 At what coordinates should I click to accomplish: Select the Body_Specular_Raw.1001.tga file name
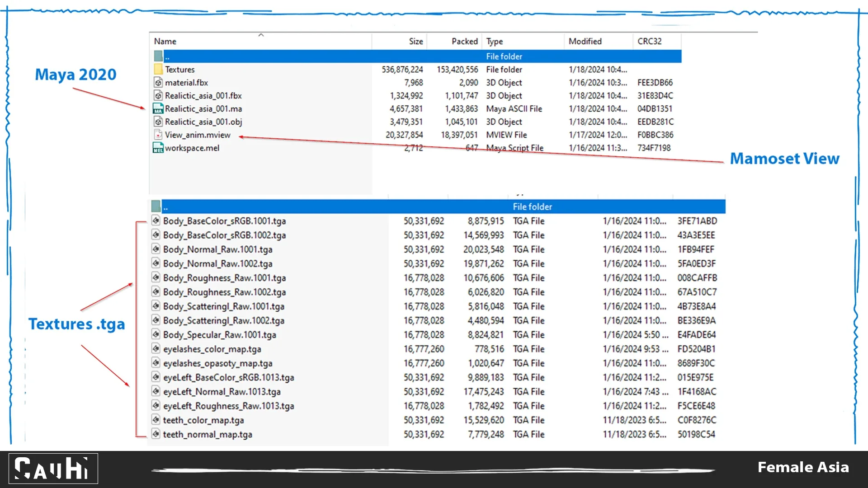tap(220, 335)
